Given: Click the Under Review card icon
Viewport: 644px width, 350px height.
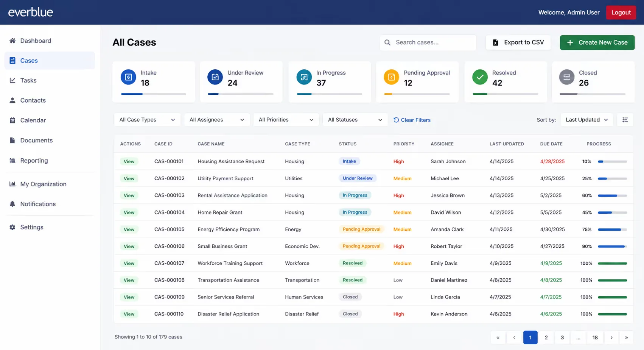Looking at the screenshot, I should [x=215, y=77].
